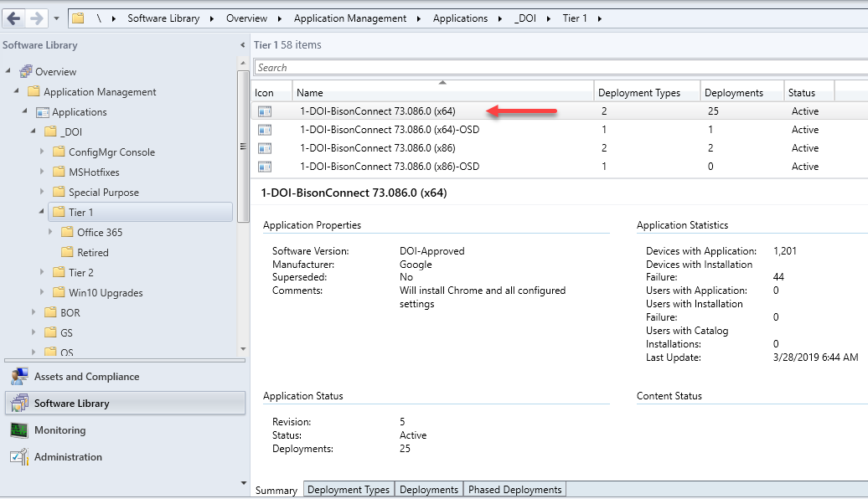Image resolution: width=868 pixels, height=499 pixels.
Task: Expand the Special Purpose folder
Action: (42, 192)
